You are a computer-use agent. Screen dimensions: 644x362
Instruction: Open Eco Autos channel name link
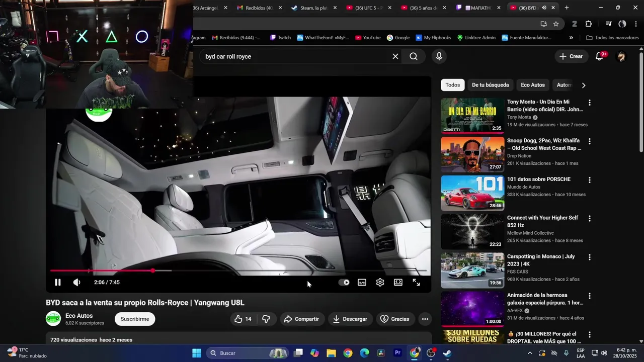click(x=79, y=316)
